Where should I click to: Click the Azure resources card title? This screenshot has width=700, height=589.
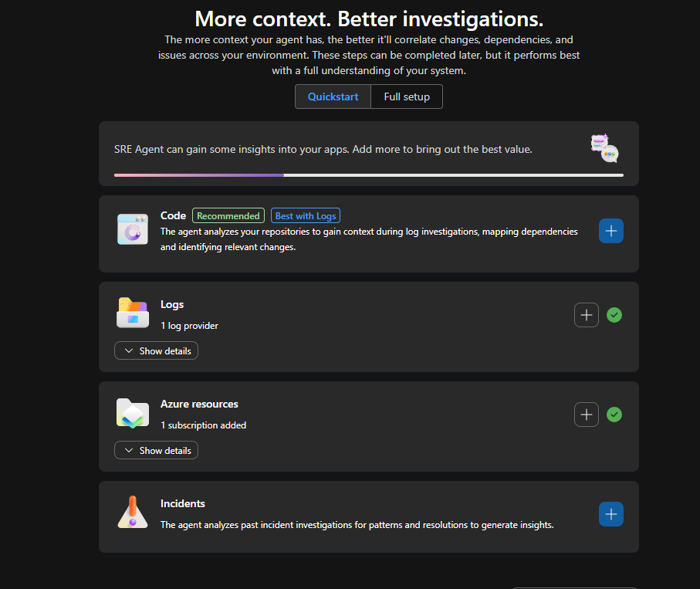coord(199,405)
